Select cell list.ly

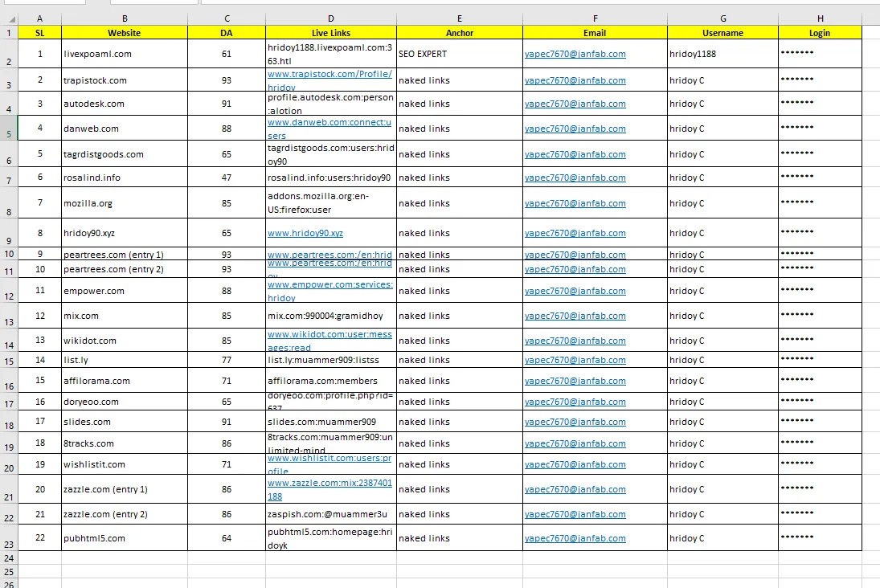coord(125,360)
